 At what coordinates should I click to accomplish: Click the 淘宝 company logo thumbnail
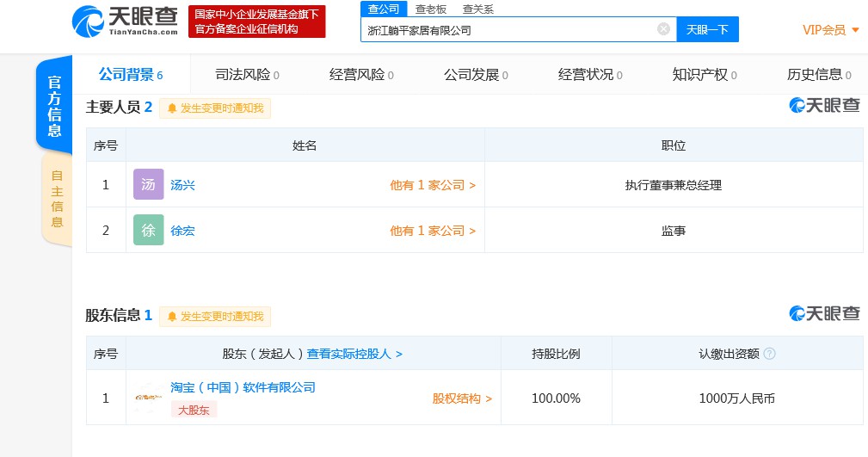tap(148, 397)
